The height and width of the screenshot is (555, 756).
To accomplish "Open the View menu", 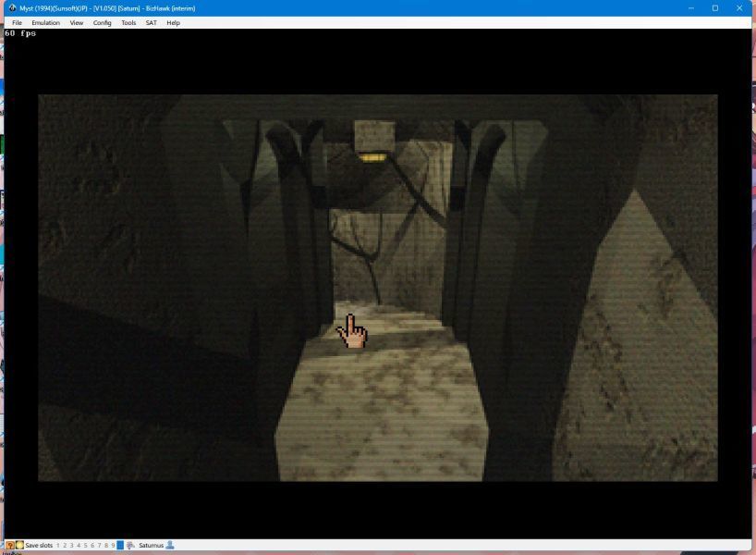I will click(x=76, y=23).
